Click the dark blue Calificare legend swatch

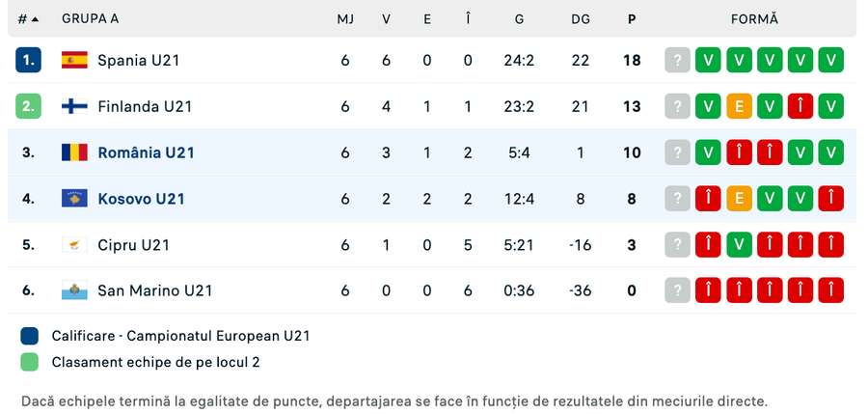tap(29, 336)
